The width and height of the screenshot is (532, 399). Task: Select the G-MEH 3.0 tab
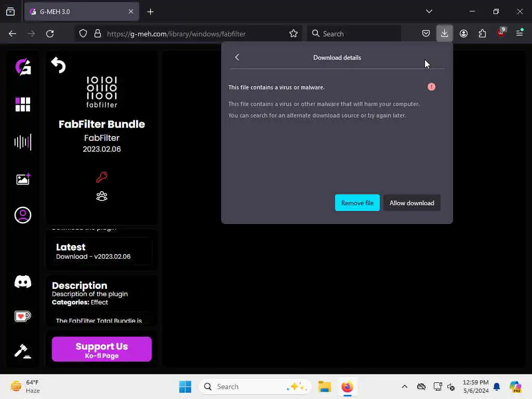pyautogui.click(x=82, y=11)
